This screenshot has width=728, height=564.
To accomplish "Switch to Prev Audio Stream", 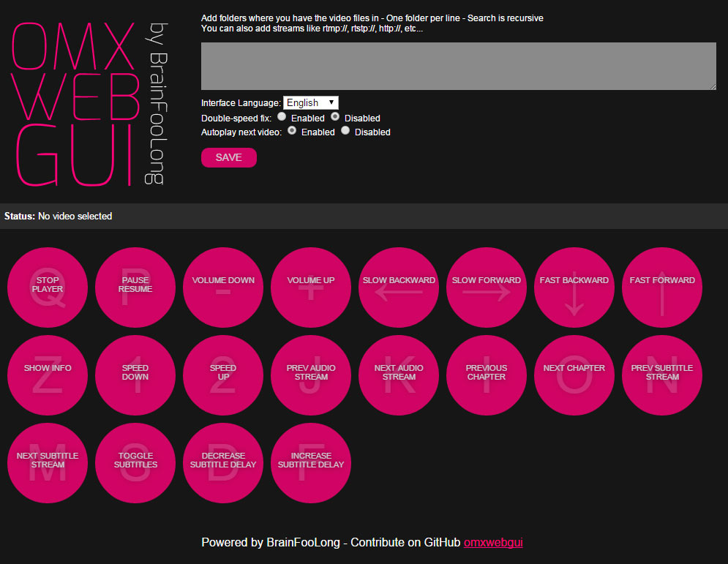I will pyautogui.click(x=311, y=375).
